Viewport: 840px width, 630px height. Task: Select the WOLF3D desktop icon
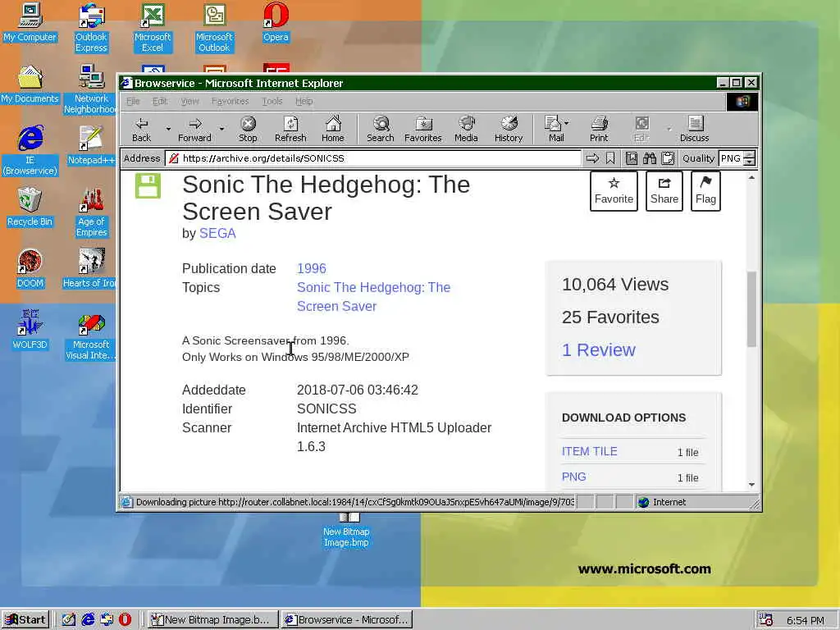click(30, 330)
